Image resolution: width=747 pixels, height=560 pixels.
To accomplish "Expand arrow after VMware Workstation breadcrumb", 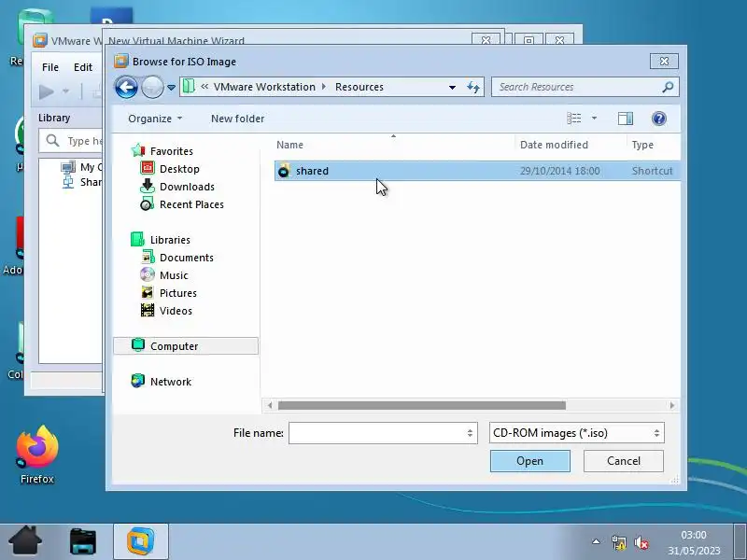I will (324, 87).
